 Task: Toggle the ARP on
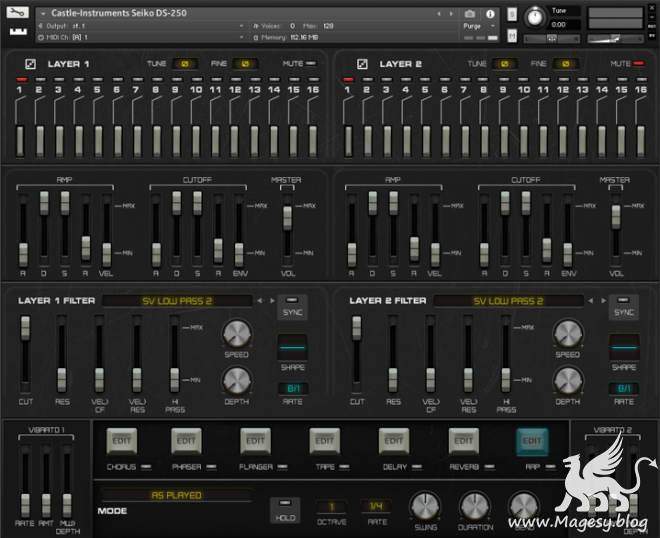(550, 467)
